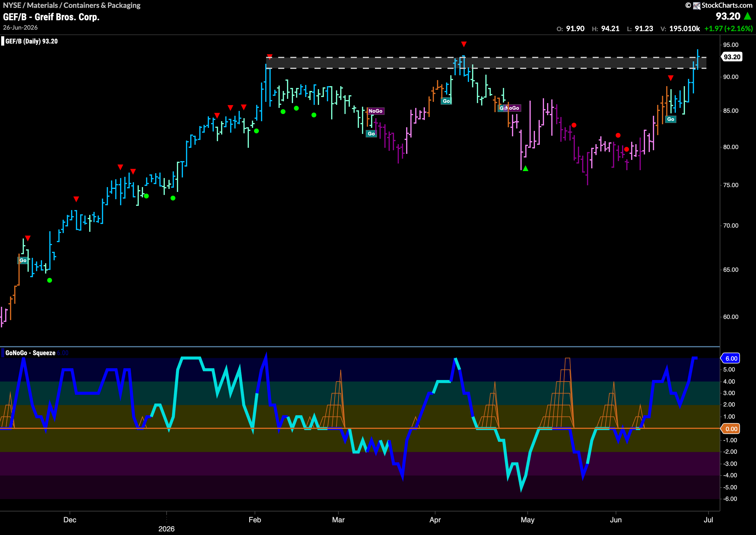The width and height of the screenshot is (756, 535).
Task: Click the 75.00 price axis label
Action: point(731,185)
